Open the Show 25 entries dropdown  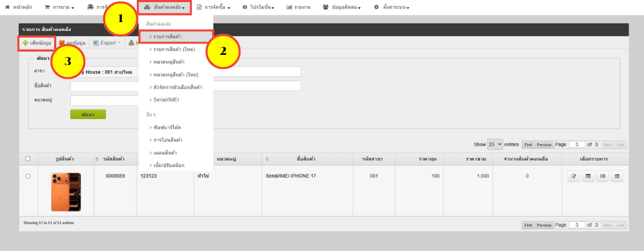[x=495, y=144]
